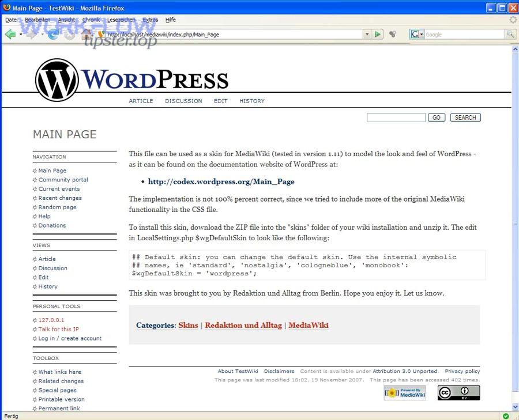This screenshot has width=519, height=420.
Task: Open Attribution 3.0 Unported license link
Action: 405,371
